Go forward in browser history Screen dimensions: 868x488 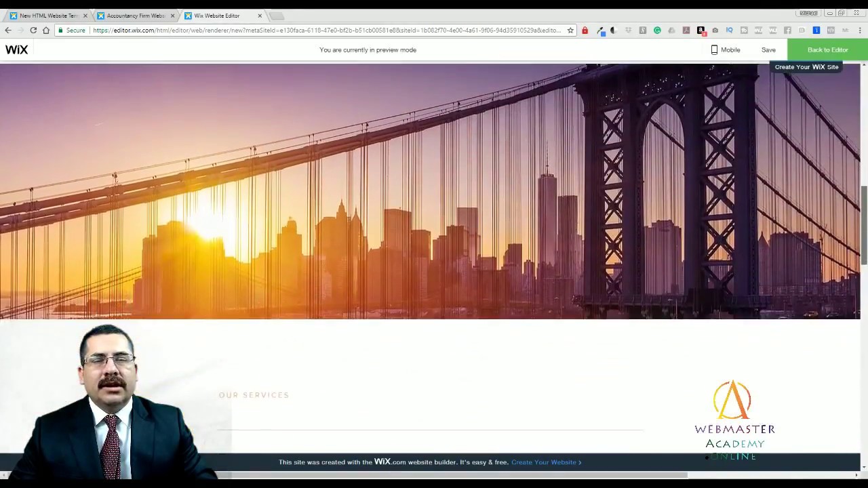[x=20, y=30]
